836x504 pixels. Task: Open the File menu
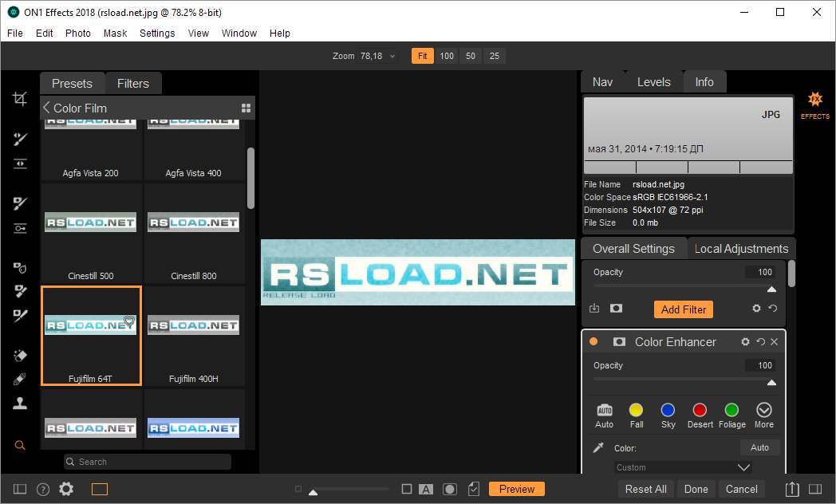15,33
